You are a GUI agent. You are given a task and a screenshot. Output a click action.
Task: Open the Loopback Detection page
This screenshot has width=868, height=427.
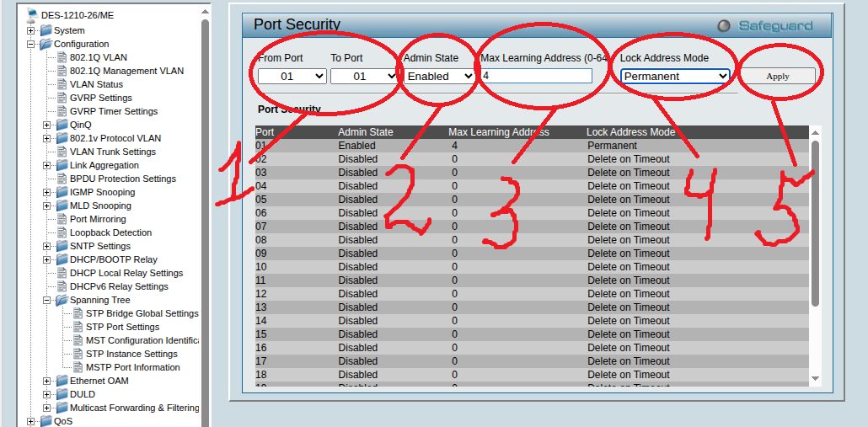click(x=110, y=232)
